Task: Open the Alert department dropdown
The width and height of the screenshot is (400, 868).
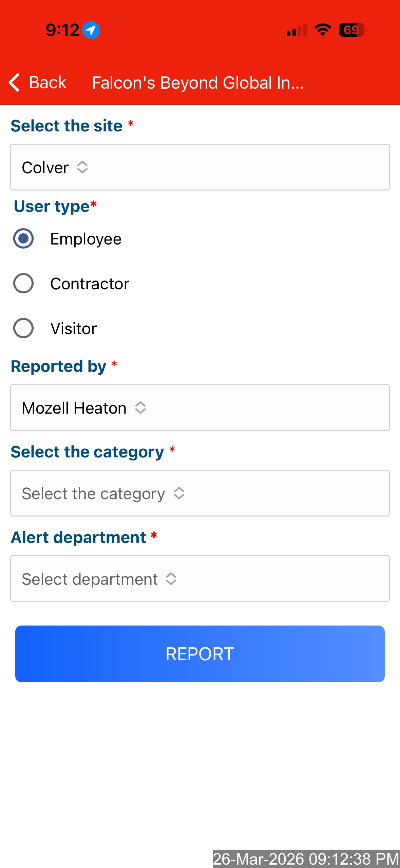Action: [200, 579]
